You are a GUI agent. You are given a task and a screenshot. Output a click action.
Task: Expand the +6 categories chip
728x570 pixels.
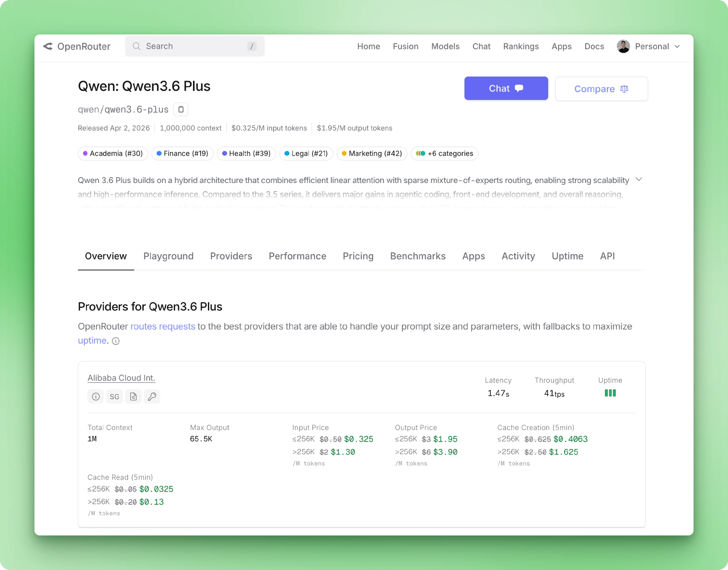pyautogui.click(x=444, y=153)
